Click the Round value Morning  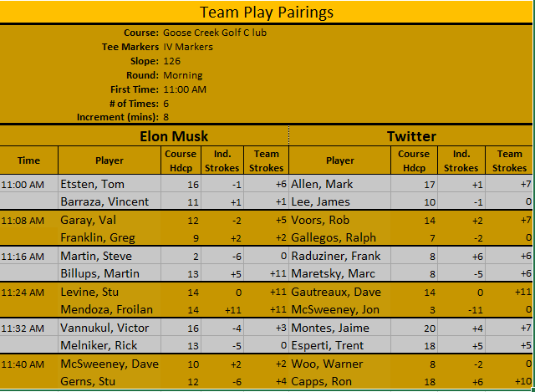[x=183, y=75]
